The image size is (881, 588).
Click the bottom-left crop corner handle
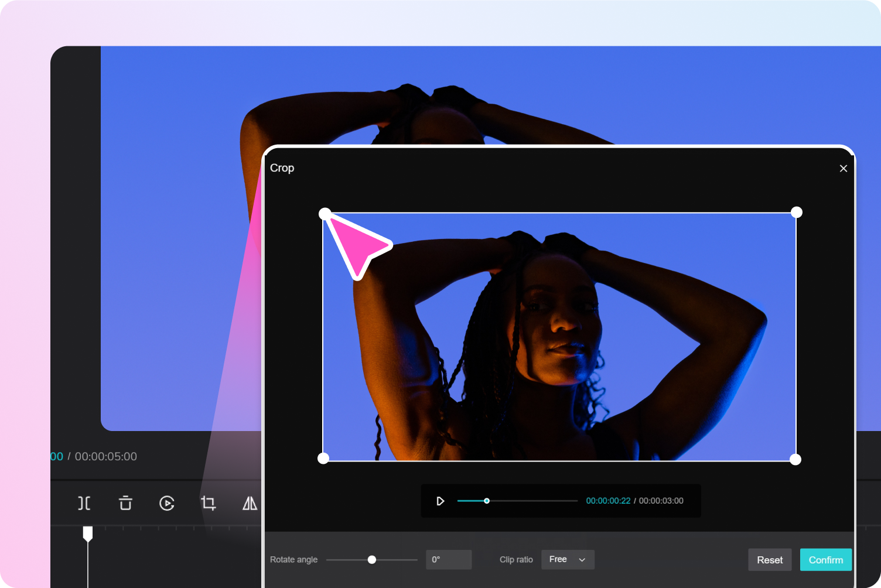[x=323, y=459]
